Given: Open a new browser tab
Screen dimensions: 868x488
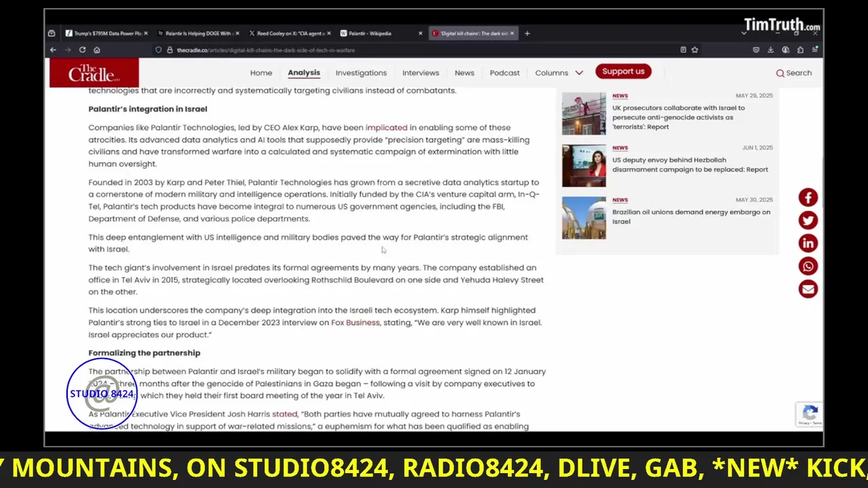Looking at the screenshot, I should point(528,33).
